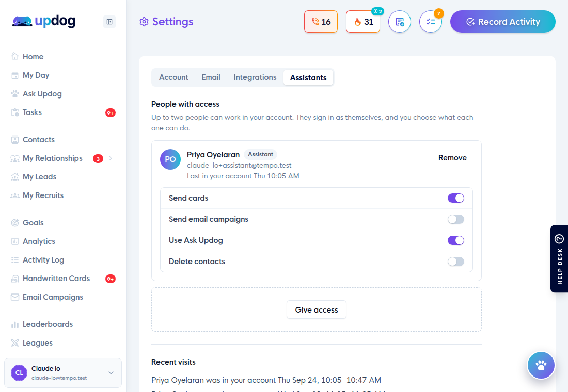Screen dimensions: 568x392
Task: Click the My Relationships badge showing 3
Action: [x=98, y=158]
